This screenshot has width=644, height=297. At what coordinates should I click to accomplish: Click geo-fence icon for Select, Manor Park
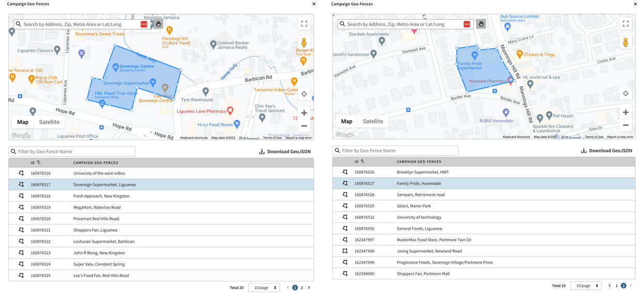(345, 206)
